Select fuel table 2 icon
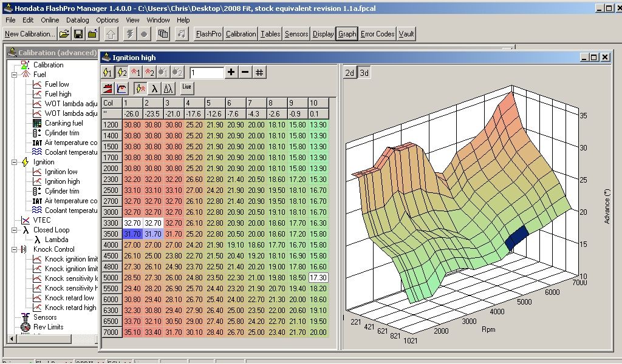The height and width of the screenshot is (364, 622). [149, 72]
